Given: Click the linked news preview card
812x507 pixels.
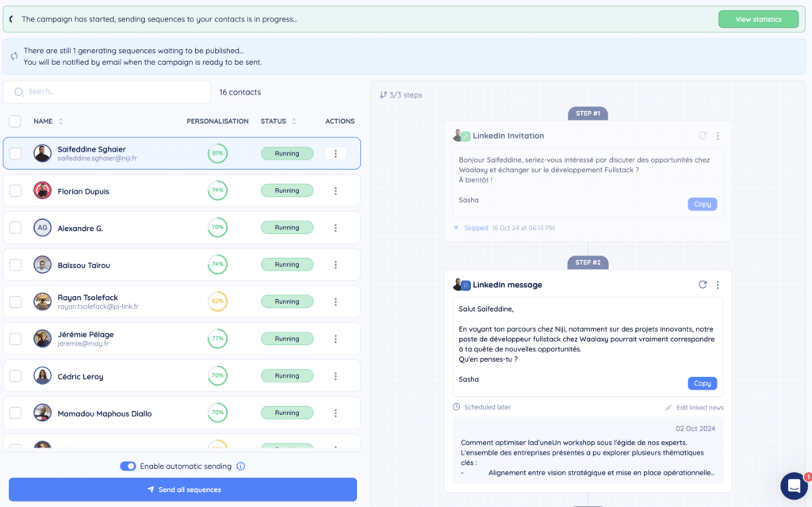Looking at the screenshot, I should point(588,451).
